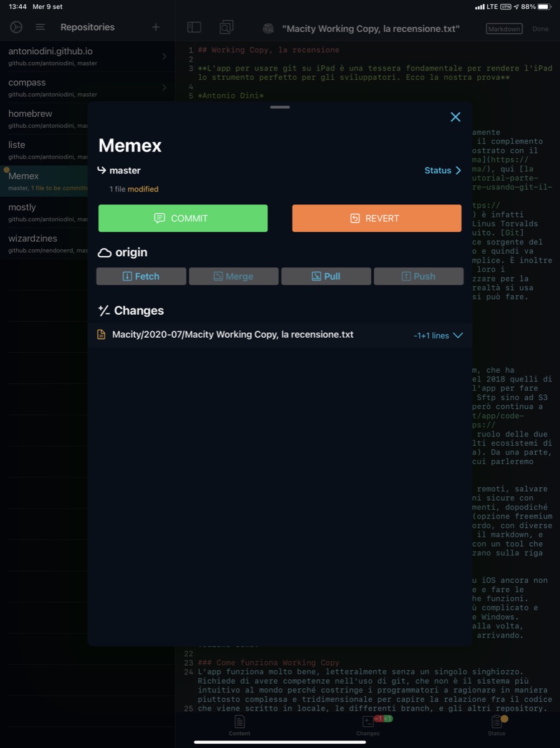
Task: Open the wizardzines repository
Action: click(x=44, y=243)
